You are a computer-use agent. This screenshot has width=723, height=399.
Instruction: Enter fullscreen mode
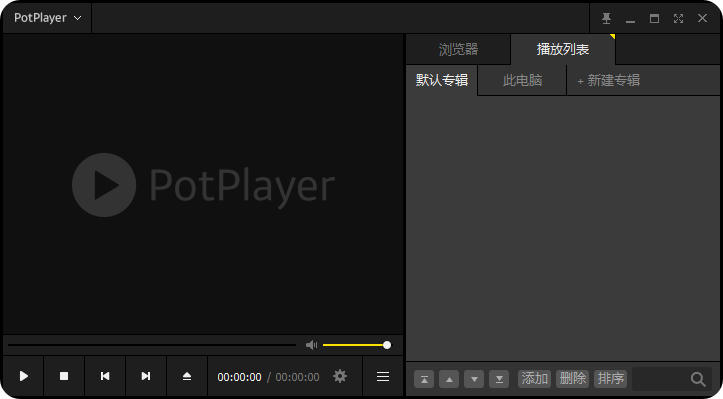click(x=678, y=18)
